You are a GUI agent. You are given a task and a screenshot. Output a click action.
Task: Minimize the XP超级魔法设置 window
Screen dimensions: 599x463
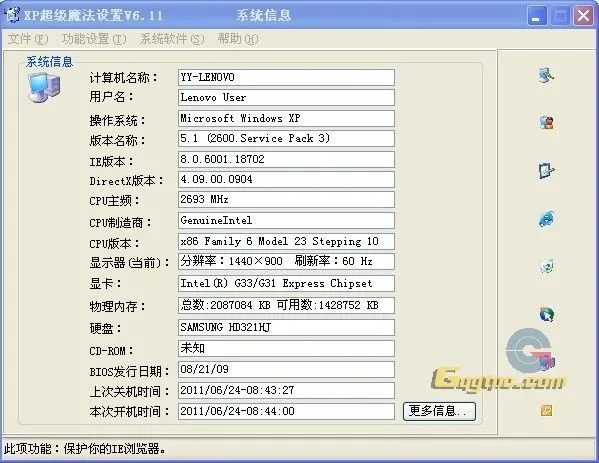[x=537, y=16]
